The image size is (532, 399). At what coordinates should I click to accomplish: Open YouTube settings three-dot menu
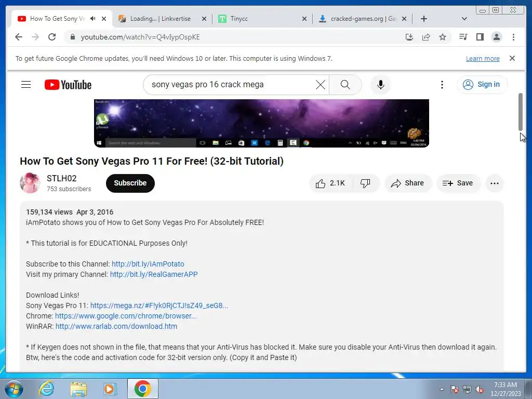[x=442, y=85]
